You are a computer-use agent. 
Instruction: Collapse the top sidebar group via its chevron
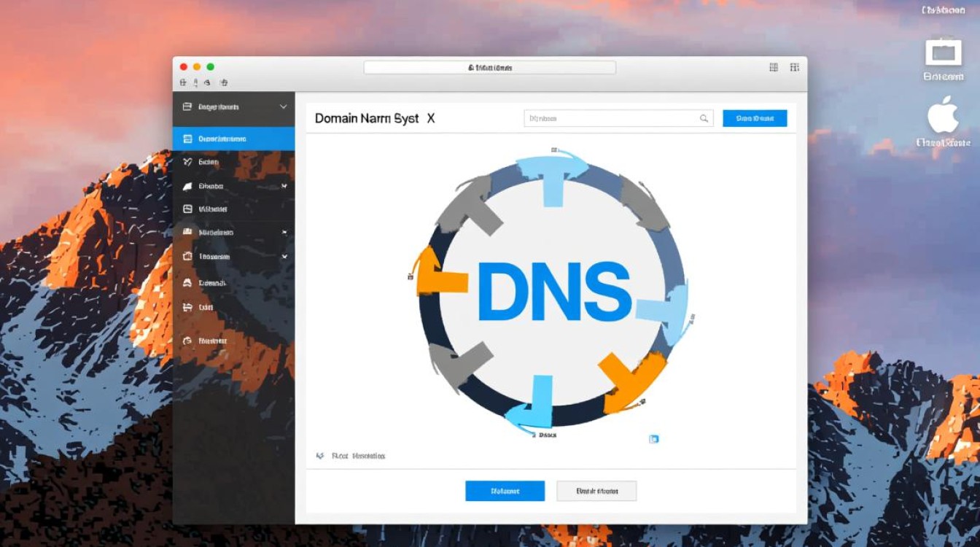[x=284, y=106]
